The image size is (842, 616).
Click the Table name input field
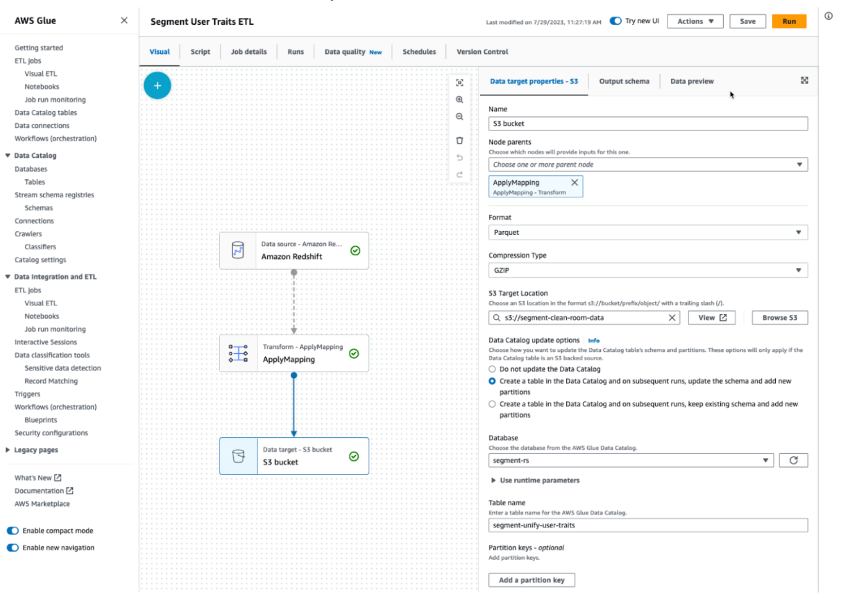[648, 525]
